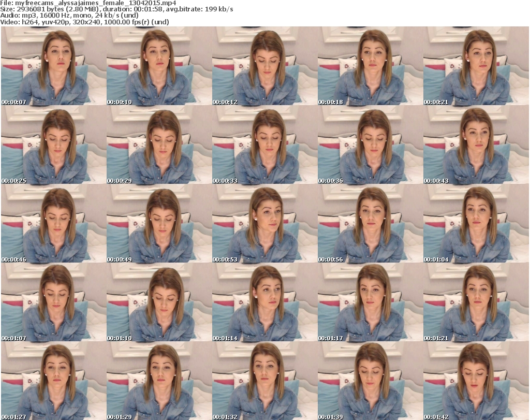
Task: Choose the thumbnail at 00:01:04
Action: [x=476, y=224]
